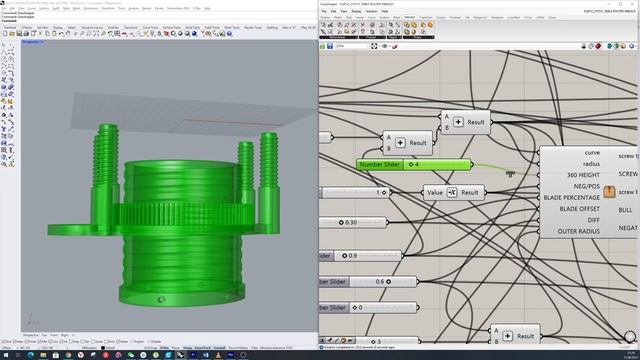Switch to Rhino Curve Tools toolbar tab

pos(150,27)
